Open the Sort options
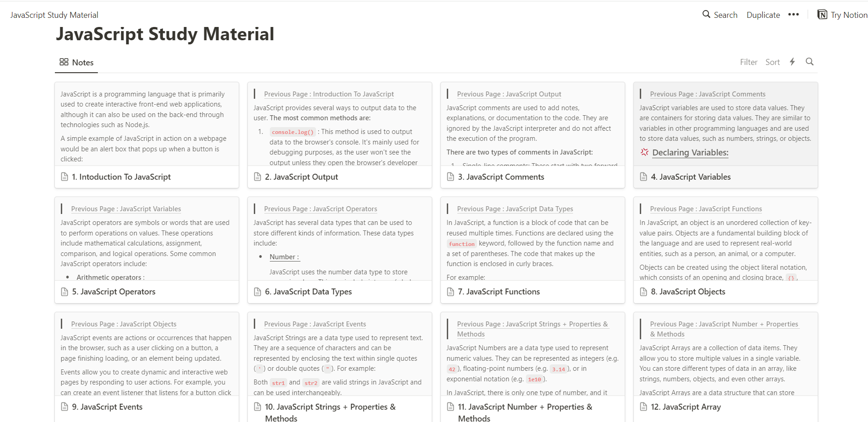 (772, 62)
